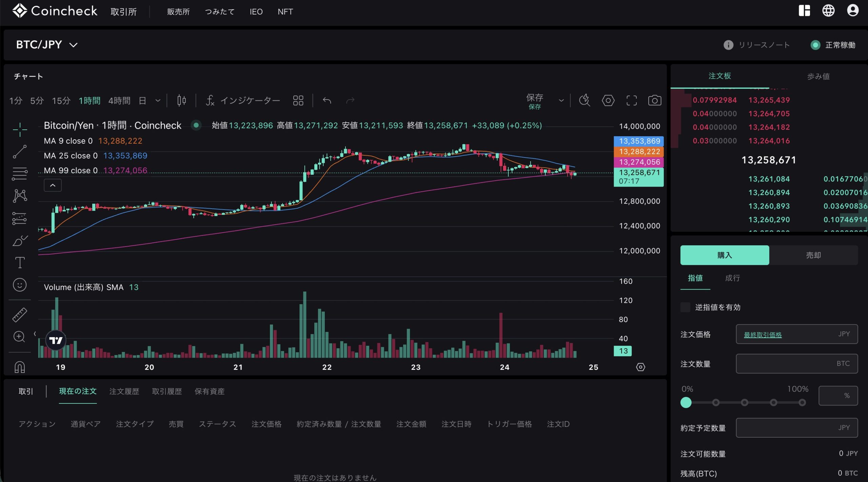The height and width of the screenshot is (482, 868).
Task: Open the 注文履歴 tab
Action: click(x=124, y=391)
